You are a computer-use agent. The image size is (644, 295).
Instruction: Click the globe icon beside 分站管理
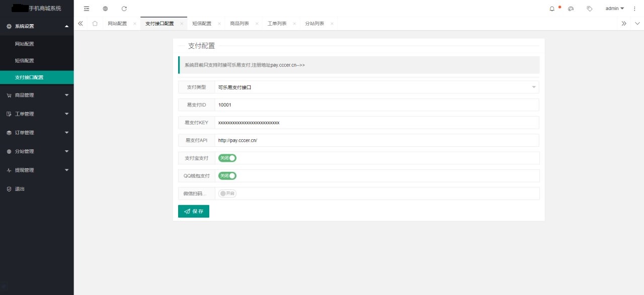(x=9, y=151)
